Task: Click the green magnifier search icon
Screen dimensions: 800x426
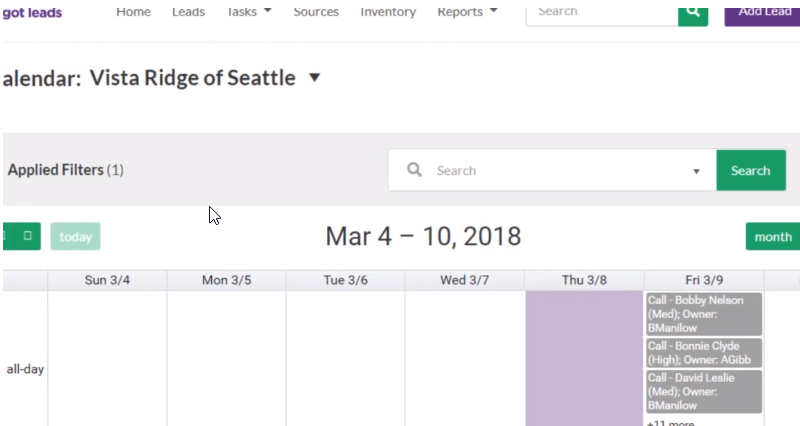Action: [692, 11]
